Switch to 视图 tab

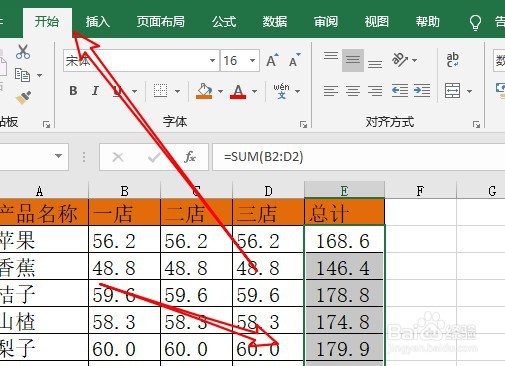point(376,22)
